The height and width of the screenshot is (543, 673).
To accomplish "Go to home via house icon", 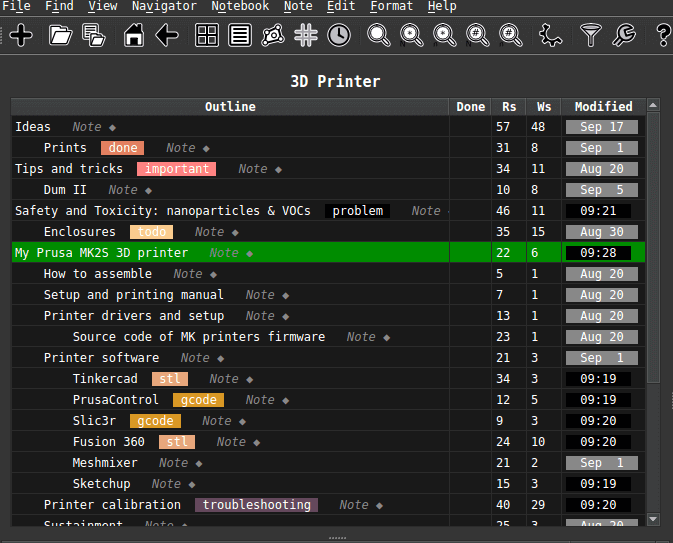I will click(x=134, y=35).
